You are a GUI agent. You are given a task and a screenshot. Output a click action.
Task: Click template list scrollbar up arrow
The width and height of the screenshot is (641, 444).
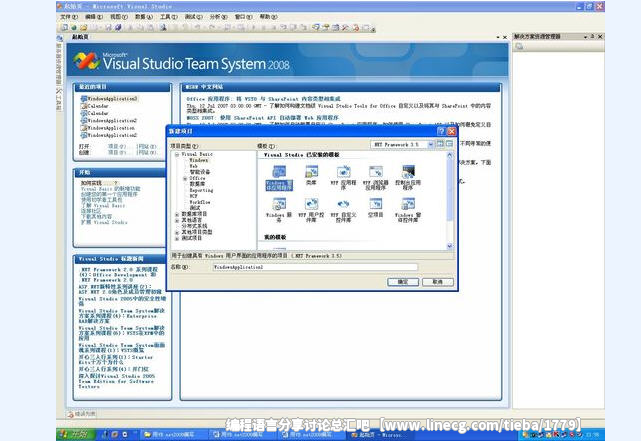(450, 155)
